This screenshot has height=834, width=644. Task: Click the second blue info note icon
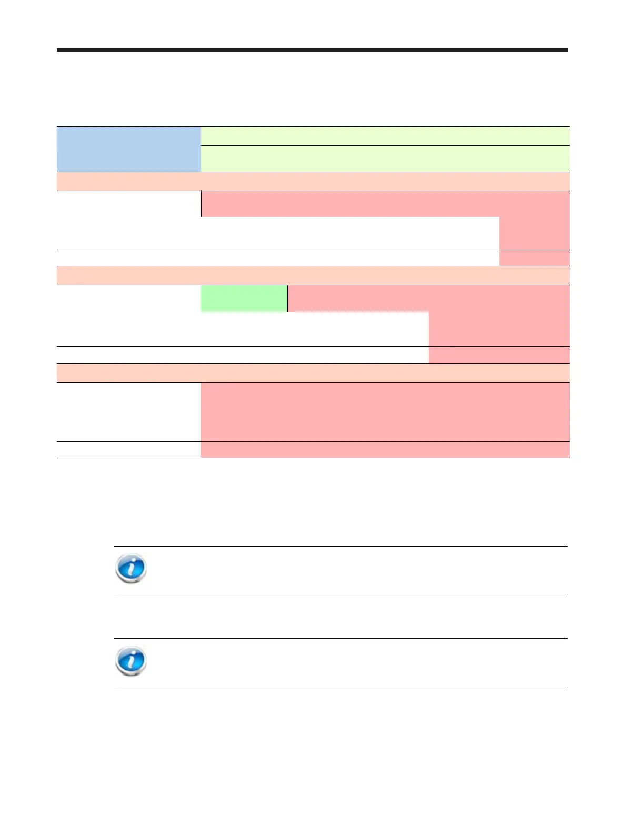(x=130, y=661)
